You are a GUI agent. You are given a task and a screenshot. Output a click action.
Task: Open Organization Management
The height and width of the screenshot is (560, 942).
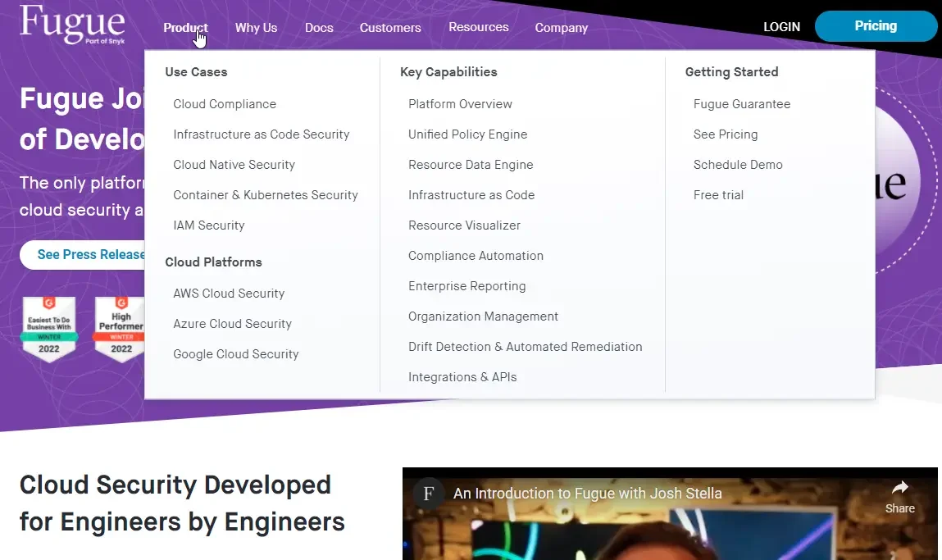484,316
